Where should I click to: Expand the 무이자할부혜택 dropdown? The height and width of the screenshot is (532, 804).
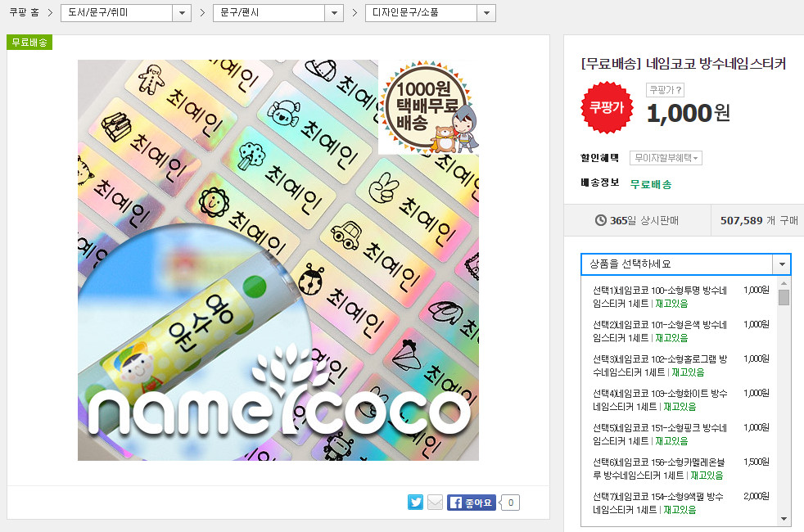pos(666,158)
